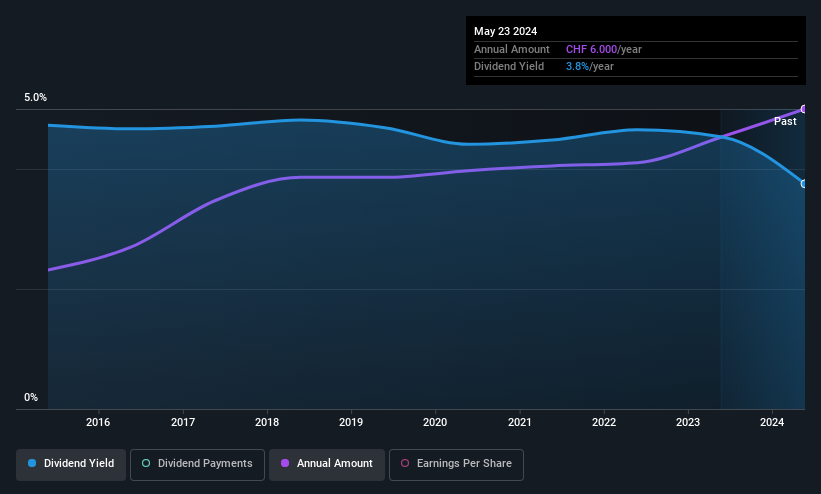Click the 'Annual Amount' tooltip row label
This screenshot has width=821, height=494.
(x=512, y=49)
